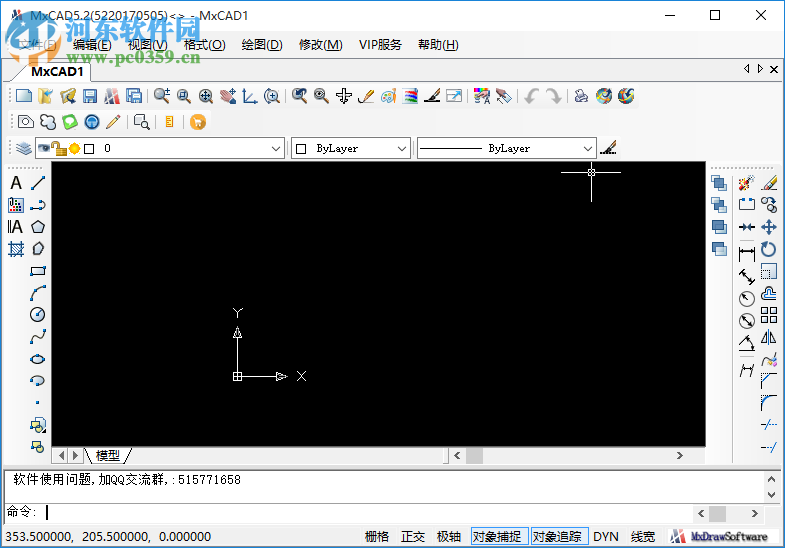Switch to the MxCAD1 document tab
The image size is (785, 548).
coord(57,72)
